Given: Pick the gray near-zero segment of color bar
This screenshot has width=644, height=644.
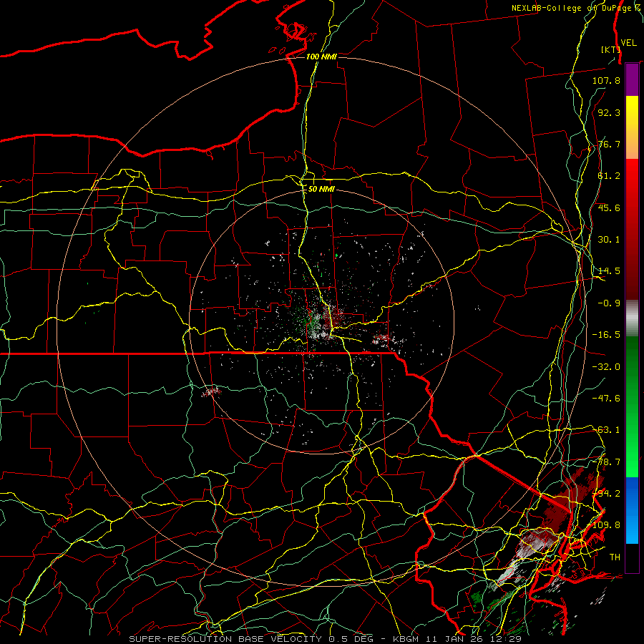Looking at the screenshot, I should [632, 318].
